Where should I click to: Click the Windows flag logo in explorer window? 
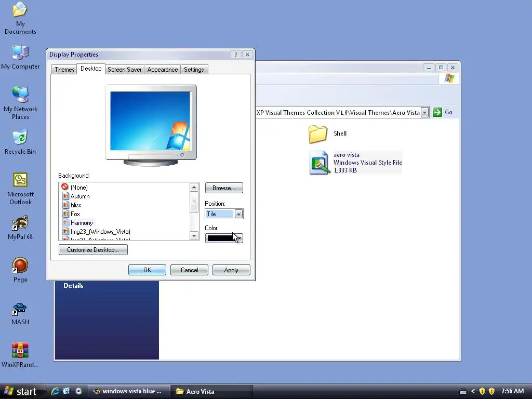click(x=449, y=78)
